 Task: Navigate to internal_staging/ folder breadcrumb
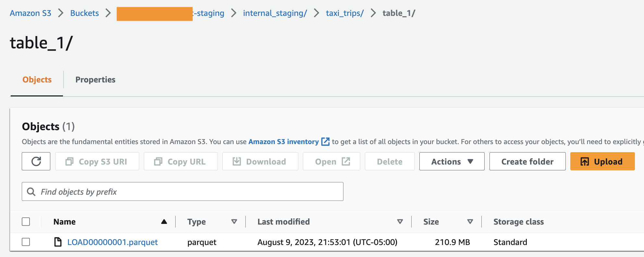click(275, 13)
